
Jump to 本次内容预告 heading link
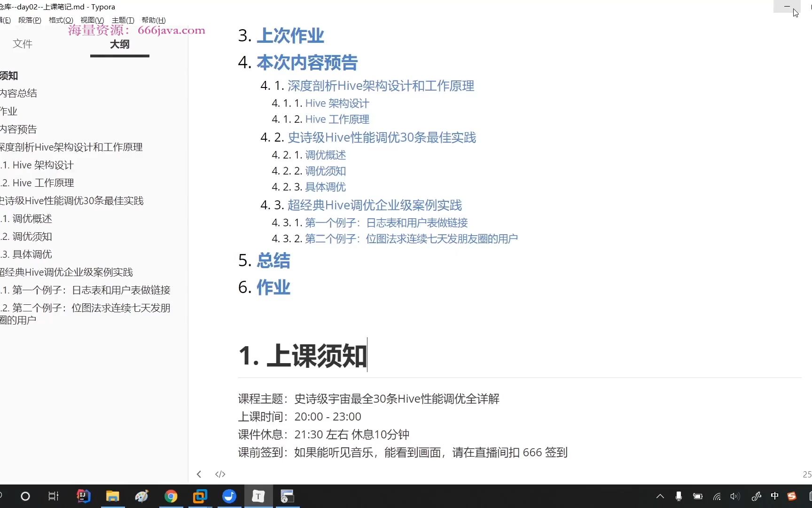(x=307, y=63)
